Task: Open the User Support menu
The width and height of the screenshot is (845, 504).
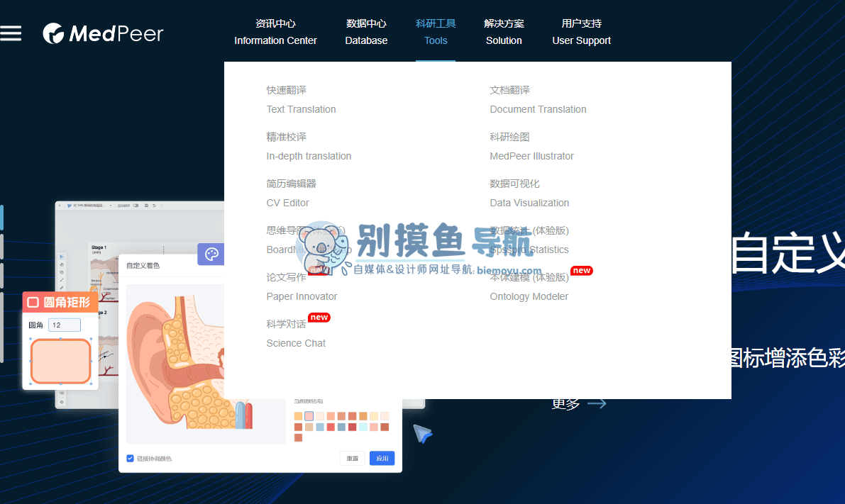Action: tap(582, 32)
